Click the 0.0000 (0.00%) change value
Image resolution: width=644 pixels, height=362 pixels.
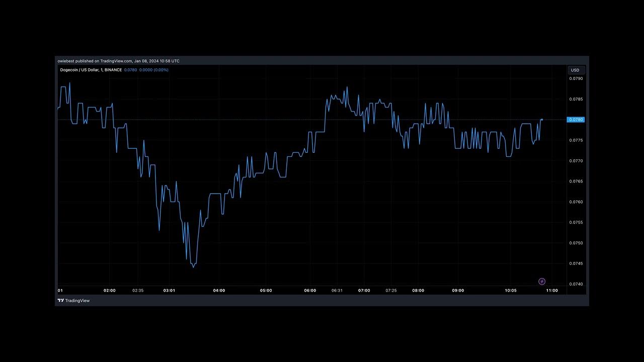click(154, 70)
